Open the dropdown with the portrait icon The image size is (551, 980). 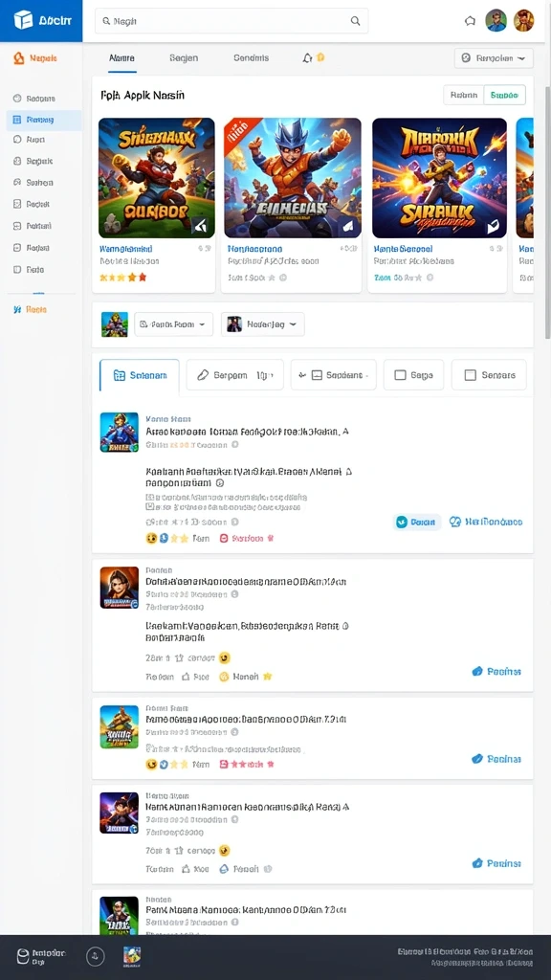click(x=262, y=324)
